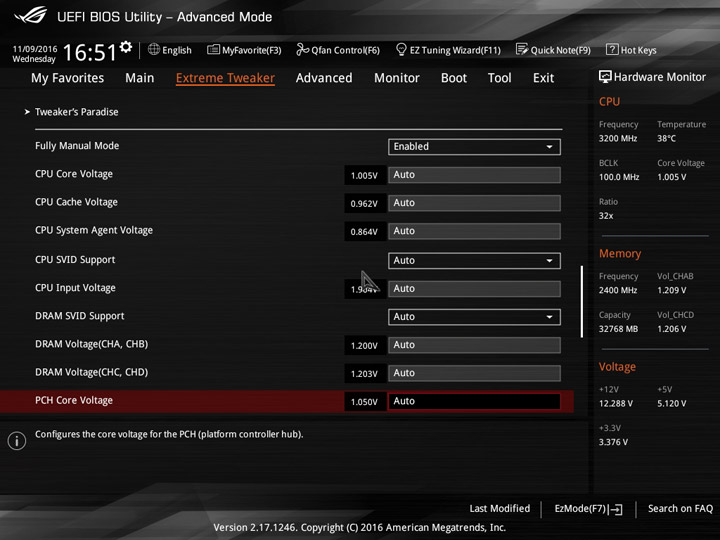Click DRAM Voltage(CHA, CHB) field
720x540 pixels.
tap(474, 345)
